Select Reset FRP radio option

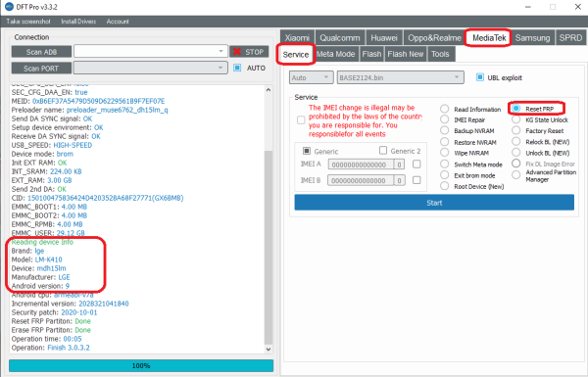(x=516, y=109)
